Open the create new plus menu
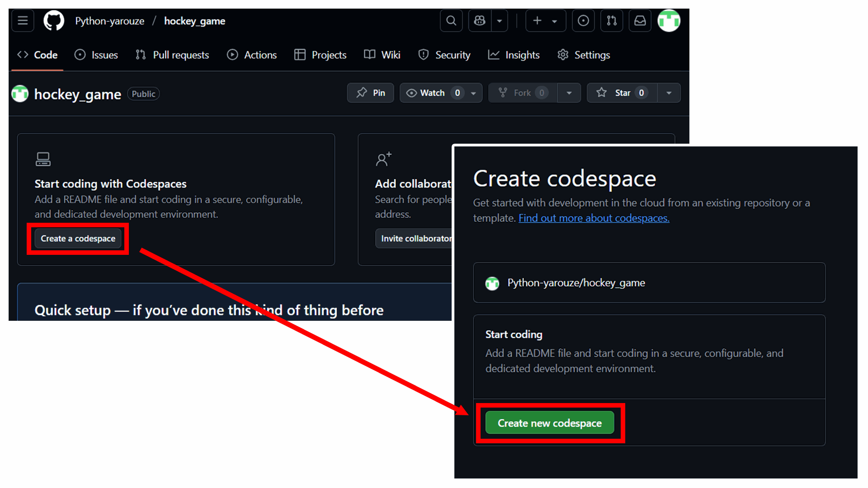The width and height of the screenshot is (868, 488). (x=546, y=21)
